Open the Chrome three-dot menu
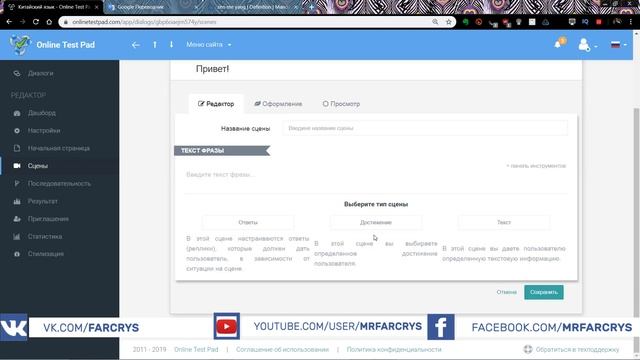This screenshot has width=640, height=360. pyautogui.click(x=631, y=22)
